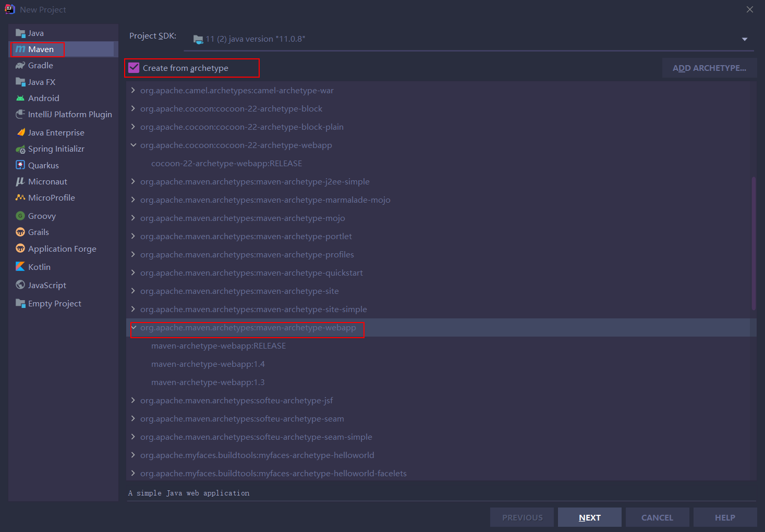Image resolution: width=765 pixels, height=532 pixels.
Task: Select the Empty Project folder icon
Action: pos(20,303)
